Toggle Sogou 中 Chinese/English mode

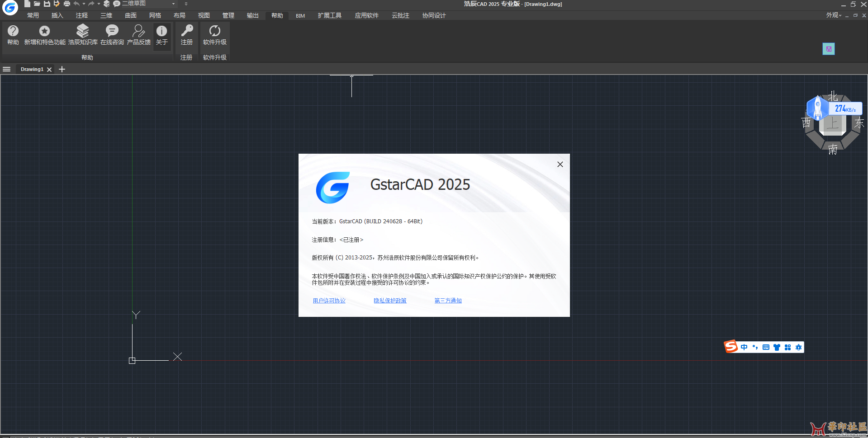[744, 347]
